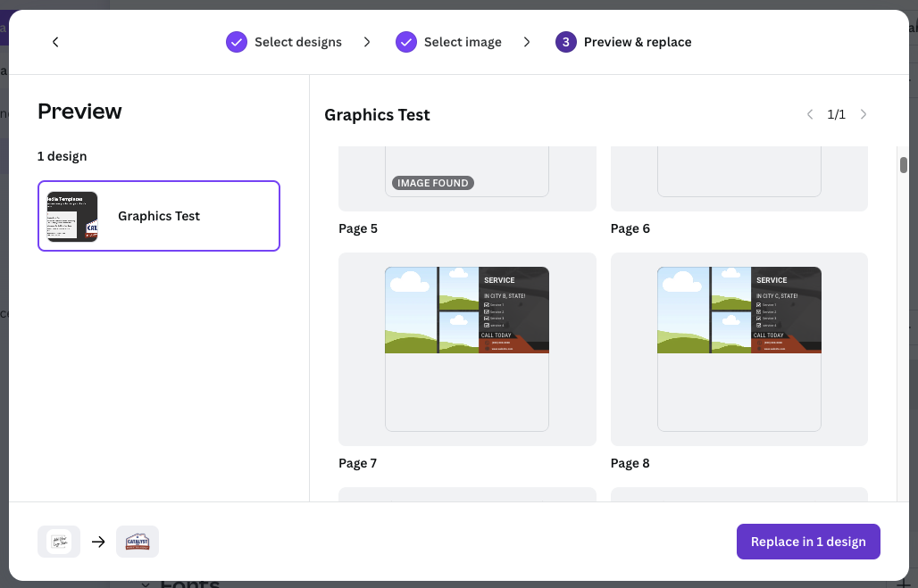
Task: Click the Page 5 label
Action: pyautogui.click(x=358, y=228)
